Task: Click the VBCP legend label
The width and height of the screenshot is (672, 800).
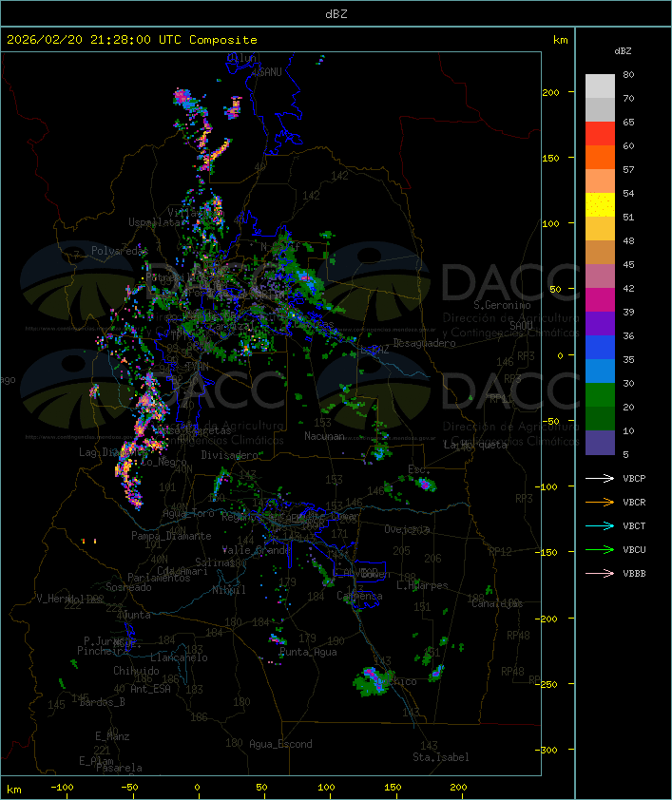Action: coord(634,479)
